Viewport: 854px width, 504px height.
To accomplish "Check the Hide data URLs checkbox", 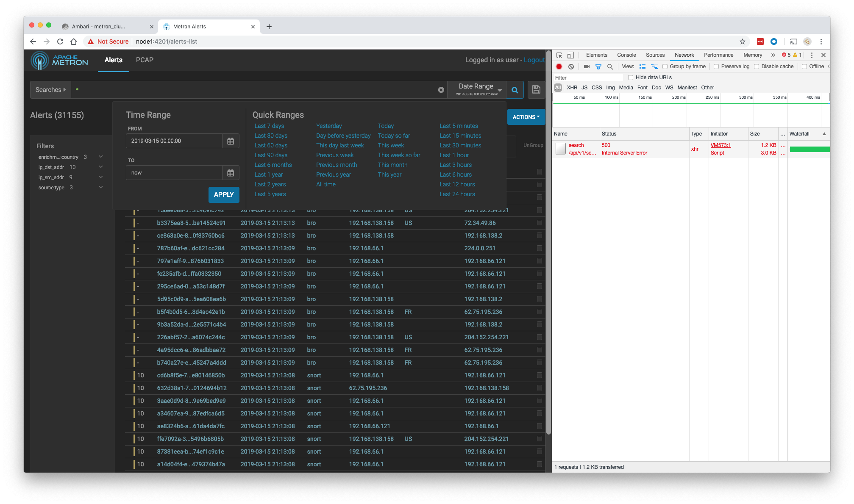I will (631, 78).
